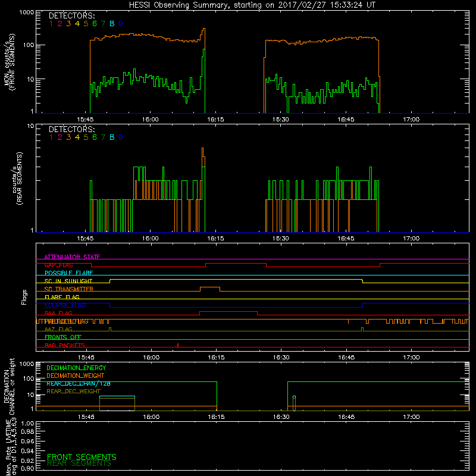The height and width of the screenshot is (476, 476).
Task: Click the GAP_FLAG label
Action: [58, 265]
